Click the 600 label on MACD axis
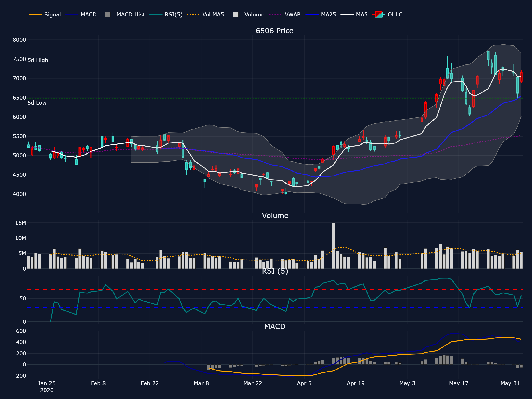 21,331
